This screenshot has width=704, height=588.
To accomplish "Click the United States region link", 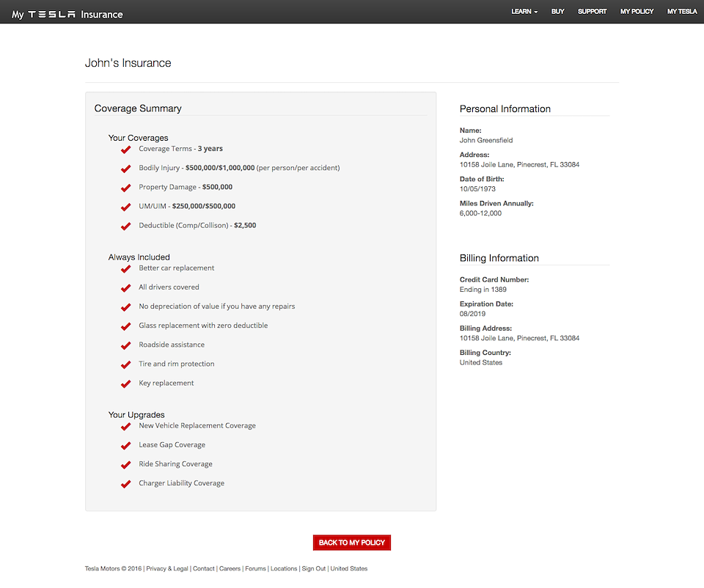I will [x=349, y=569].
